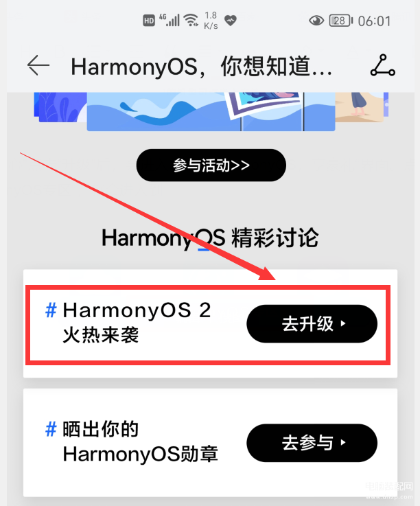Tap the 4G signal strength icon
This screenshot has width=420, height=506.
[x=170, y=20]
